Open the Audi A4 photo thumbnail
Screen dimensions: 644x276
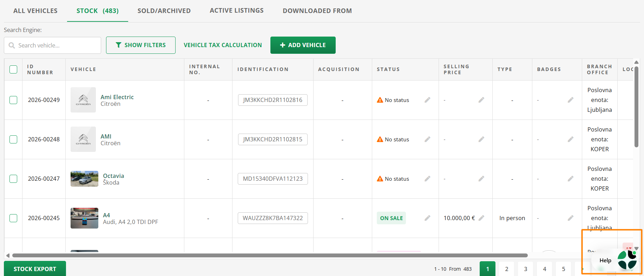(x=84, y=218)
